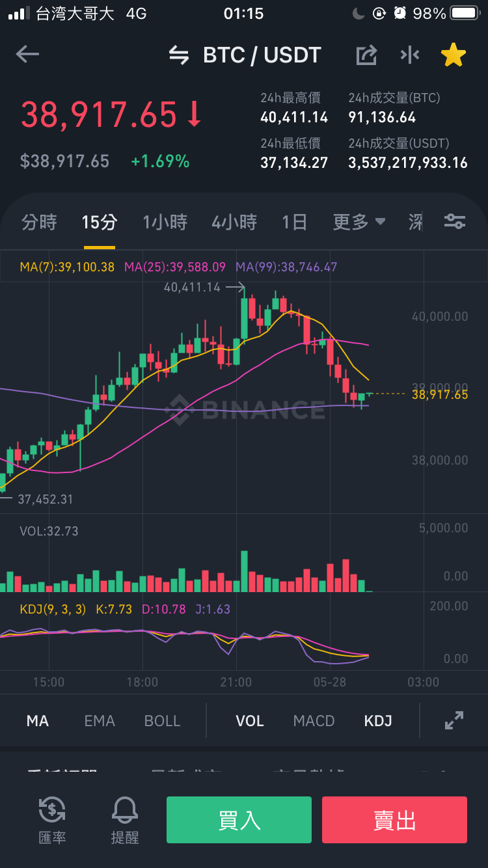Tap the back arrow icon

click(27, 55)
